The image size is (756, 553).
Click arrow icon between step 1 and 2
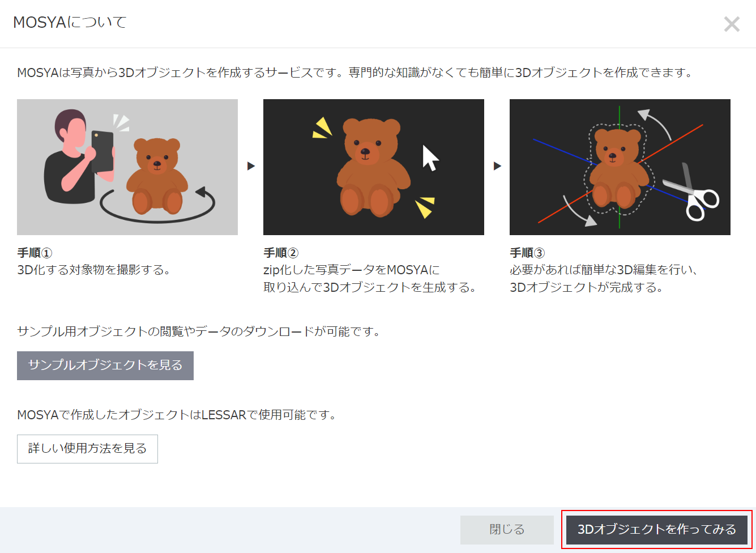(x=251, y=166)
